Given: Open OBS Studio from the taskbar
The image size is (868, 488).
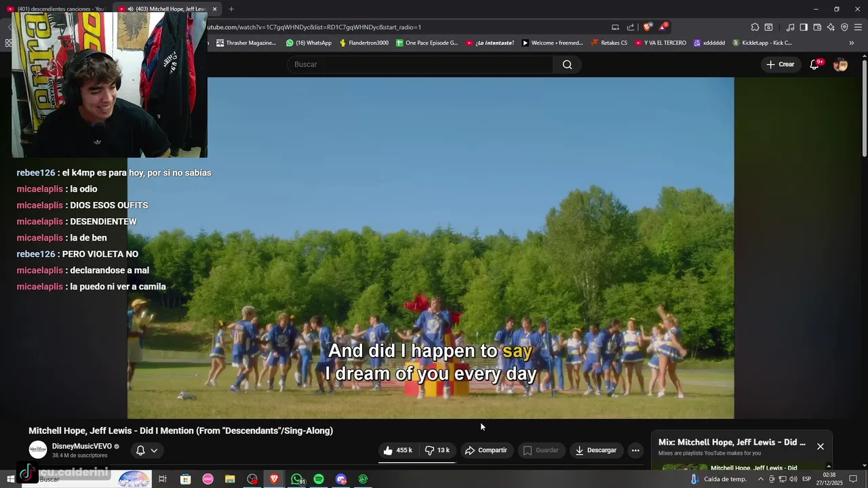Looking at the screenshot, I should point(252,479).
